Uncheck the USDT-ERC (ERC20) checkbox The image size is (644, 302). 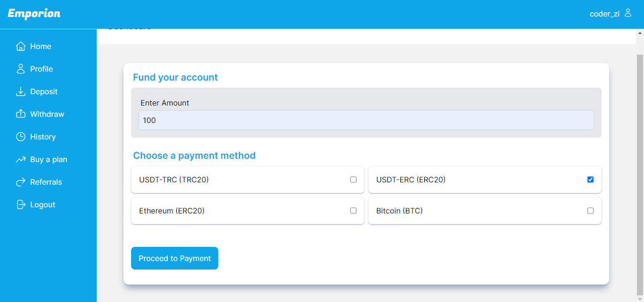590,180
